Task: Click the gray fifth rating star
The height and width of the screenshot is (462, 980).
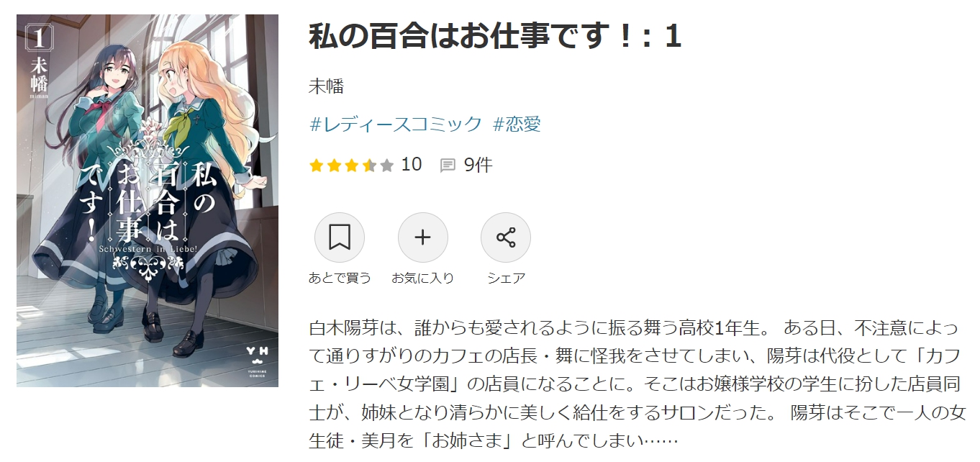Action: 387,166
